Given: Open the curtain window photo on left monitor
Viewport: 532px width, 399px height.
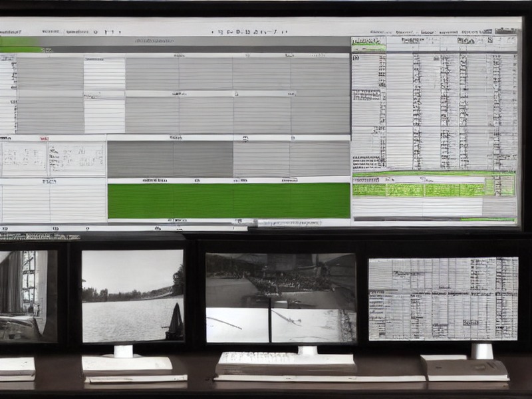Looking at the screenshot, I should (x=28, y=295).
